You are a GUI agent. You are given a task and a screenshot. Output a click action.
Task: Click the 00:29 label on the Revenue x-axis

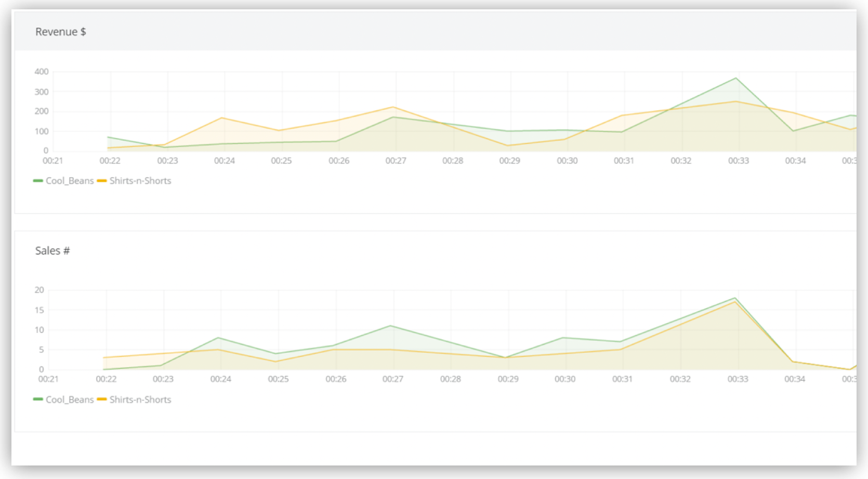tap(510, 161)
